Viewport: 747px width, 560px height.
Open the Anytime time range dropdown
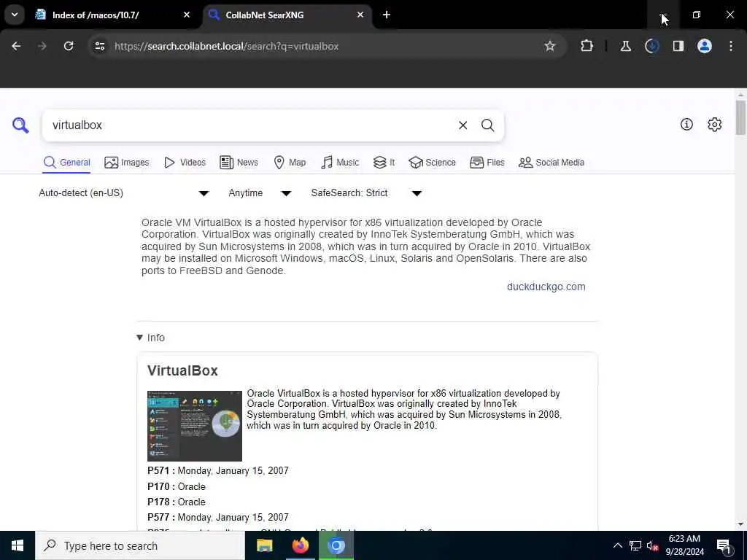[x=260, y=192]
